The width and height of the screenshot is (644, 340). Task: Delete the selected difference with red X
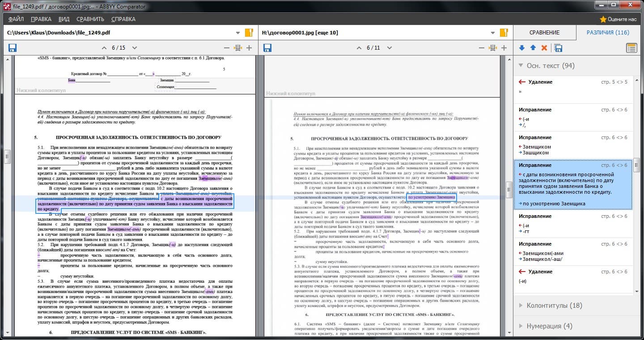click(544, 48)
